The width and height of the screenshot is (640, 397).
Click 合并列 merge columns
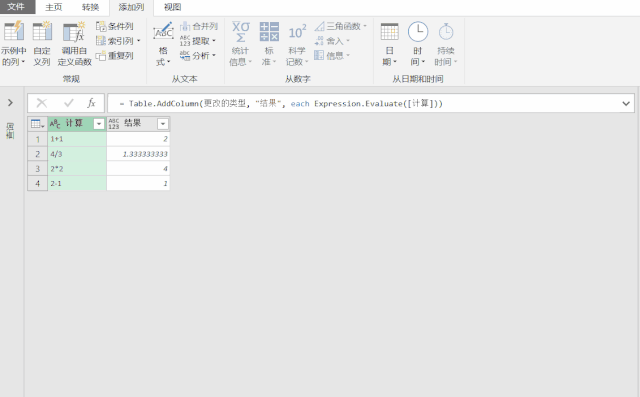coord(199,27)
